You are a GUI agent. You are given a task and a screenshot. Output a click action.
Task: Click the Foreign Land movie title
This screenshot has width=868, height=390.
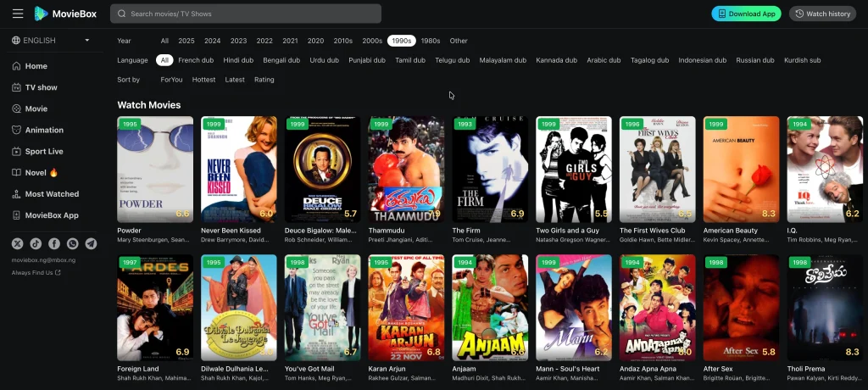pos(138,369)
